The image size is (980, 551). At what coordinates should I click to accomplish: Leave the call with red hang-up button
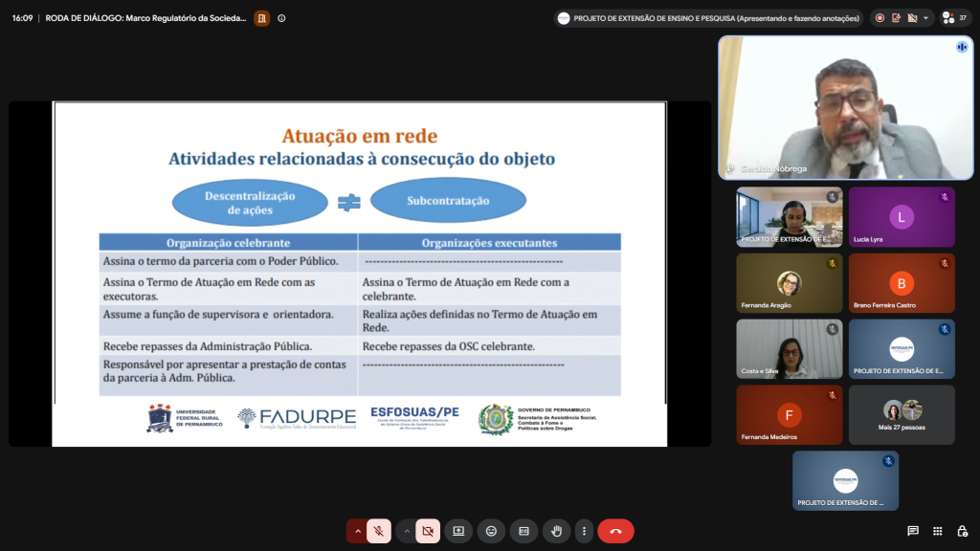click(x=615, y=531)
